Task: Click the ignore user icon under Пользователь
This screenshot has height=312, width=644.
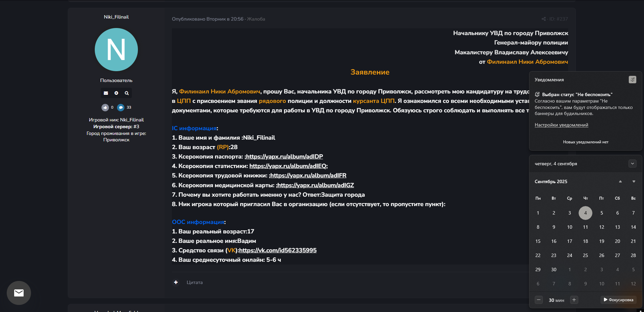Action: [x=116, y=93]
